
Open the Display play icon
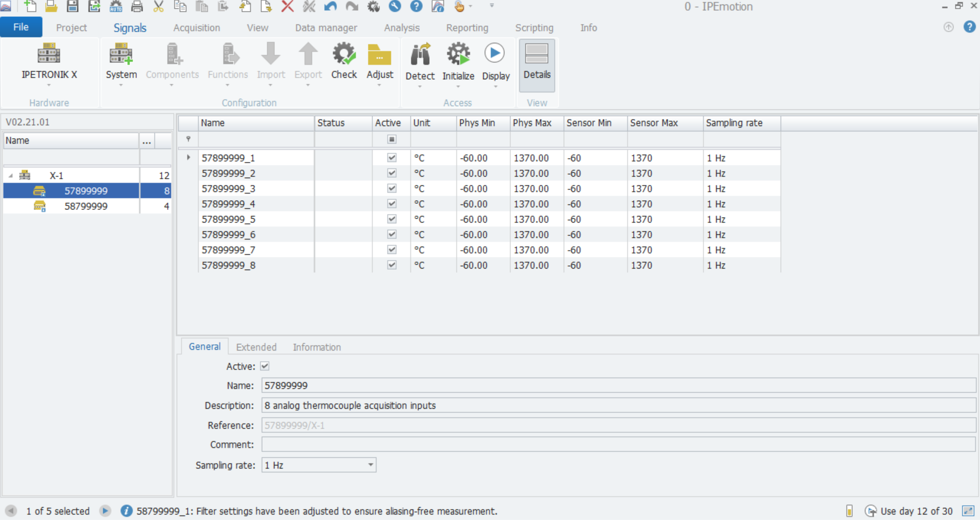495,54
